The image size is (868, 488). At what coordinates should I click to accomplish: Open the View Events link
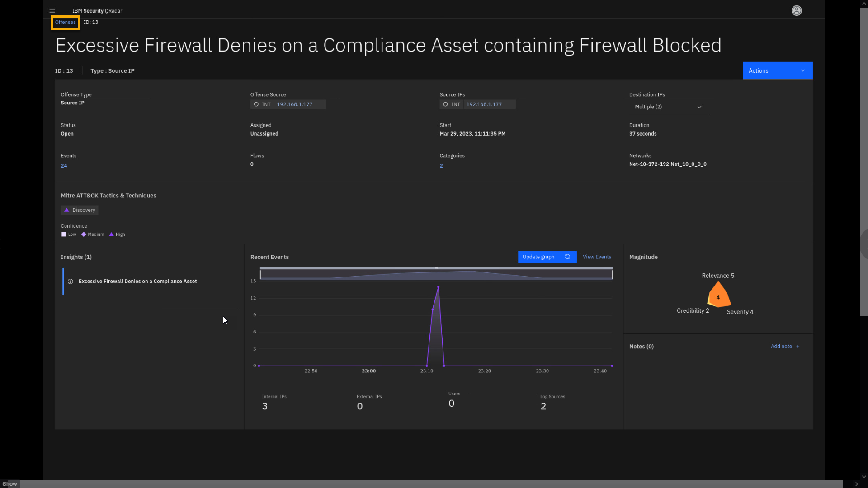tap(597, 257)
